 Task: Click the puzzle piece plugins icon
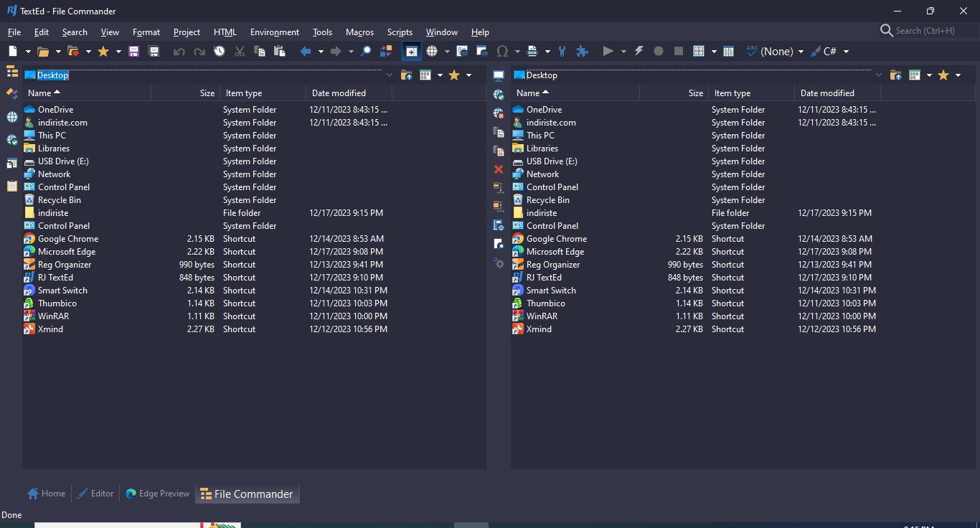(x=582, y=52)
